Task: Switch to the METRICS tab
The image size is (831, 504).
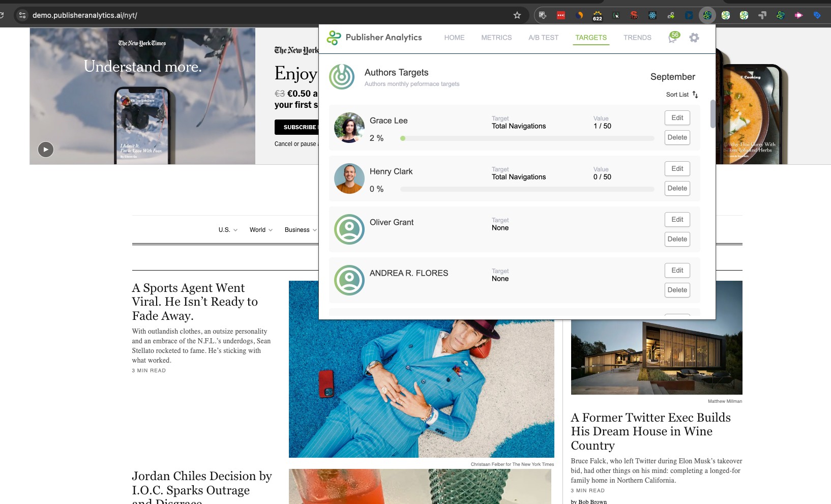Action: pyautogui.click(x=496, y=38)
